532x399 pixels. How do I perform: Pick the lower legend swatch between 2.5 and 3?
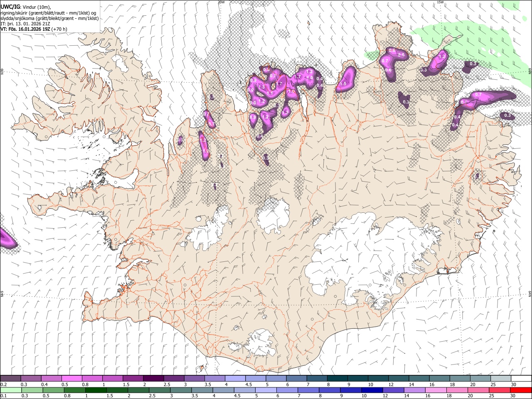[159, 390]
